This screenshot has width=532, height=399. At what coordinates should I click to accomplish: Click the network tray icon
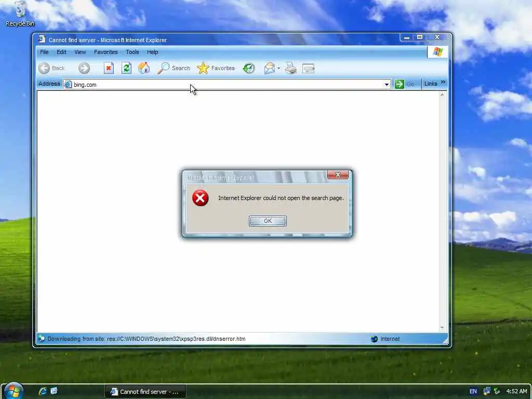(487, 391)
